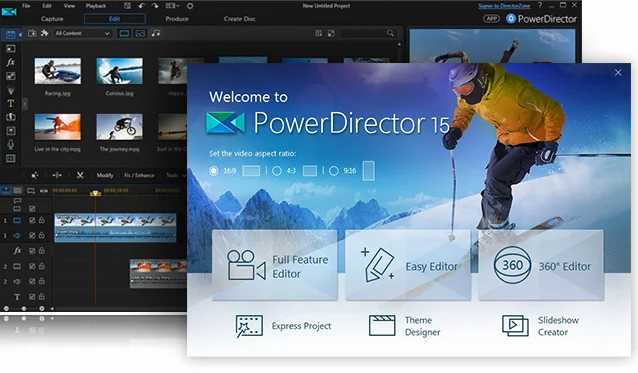Switch library to grid view icon
The width and height of the screenshot is (638, 373).
pos(319,33)
